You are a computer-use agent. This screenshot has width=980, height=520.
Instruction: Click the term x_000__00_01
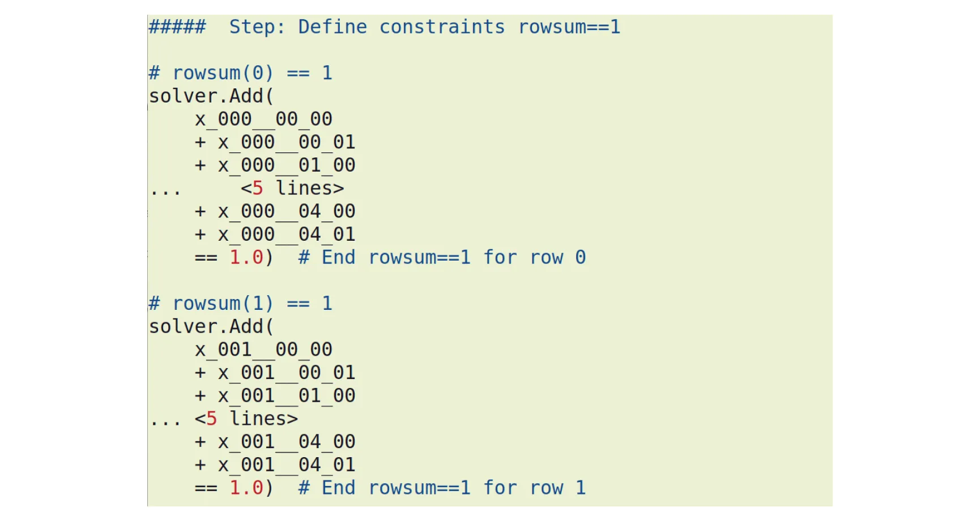pyautogui.click(x=287, y=142)
